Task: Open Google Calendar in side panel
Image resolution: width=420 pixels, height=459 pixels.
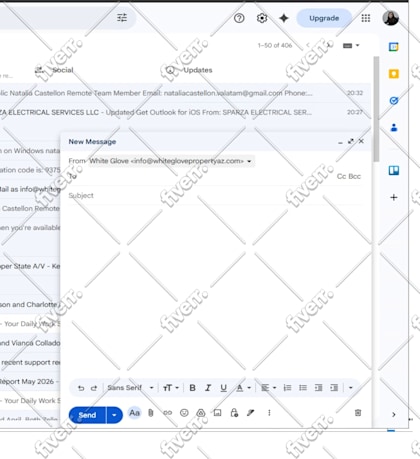Action: [394, 47]
